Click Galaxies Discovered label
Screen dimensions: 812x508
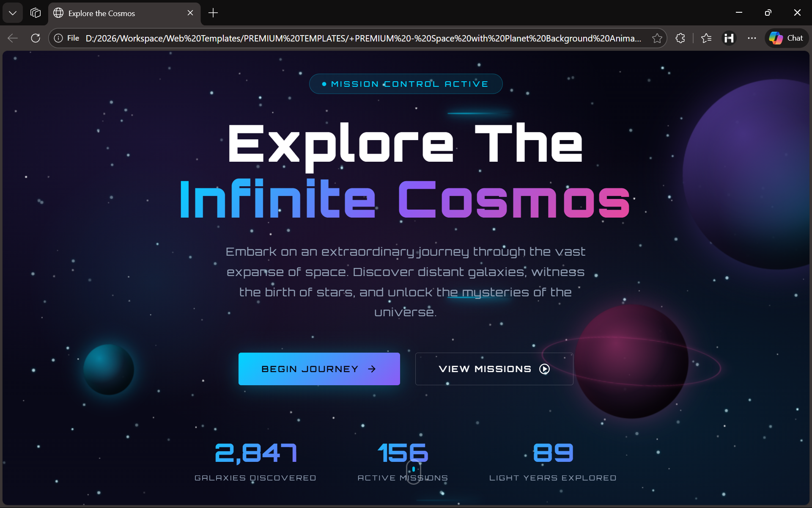[x=255, y=478]
